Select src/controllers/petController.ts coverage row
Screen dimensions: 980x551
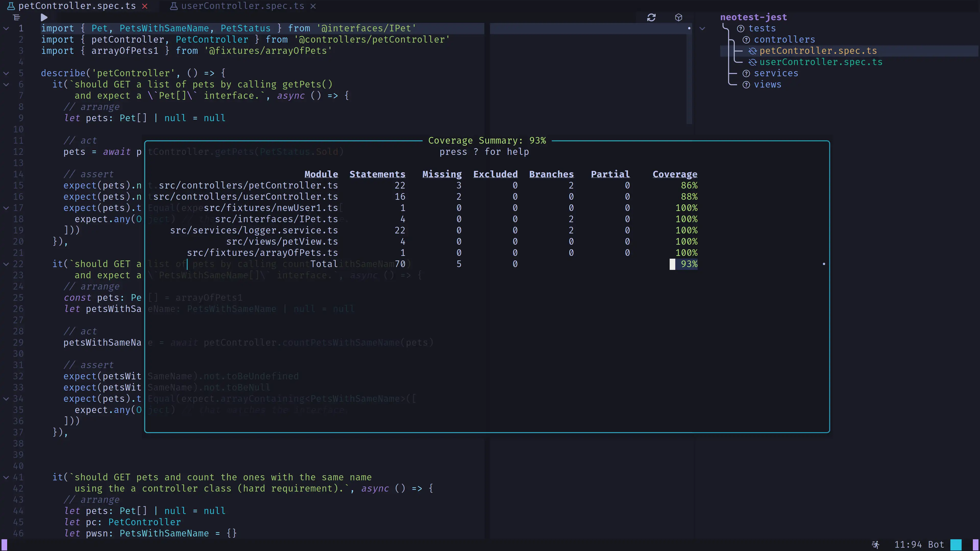click(x=428, y=185)
